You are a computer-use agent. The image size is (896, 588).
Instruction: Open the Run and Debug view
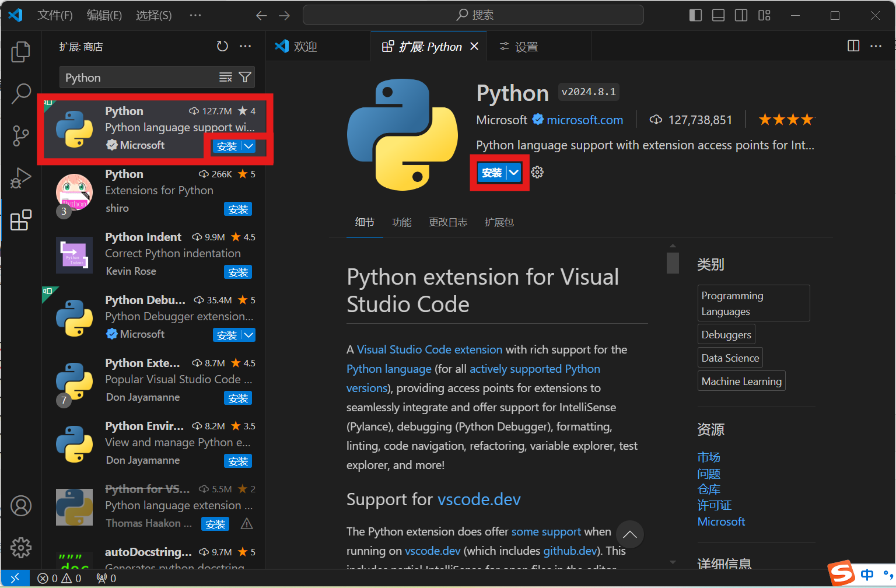[x=21, y=178]
